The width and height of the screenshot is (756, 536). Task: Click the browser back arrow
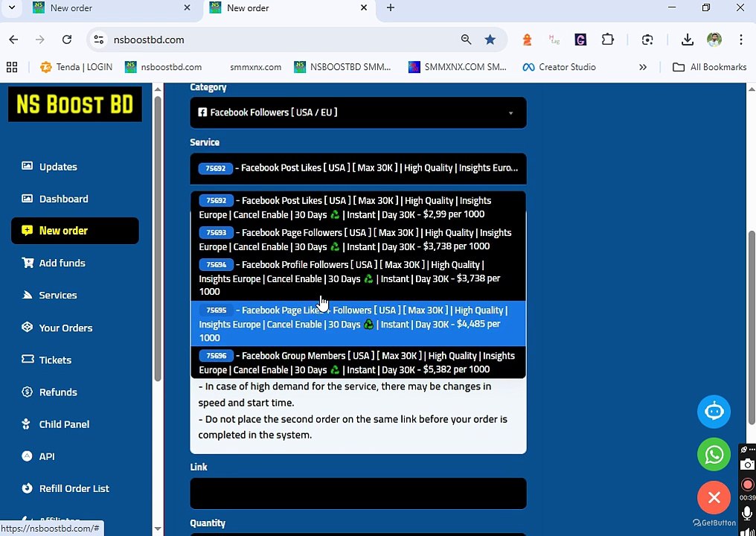click(13, 39)
